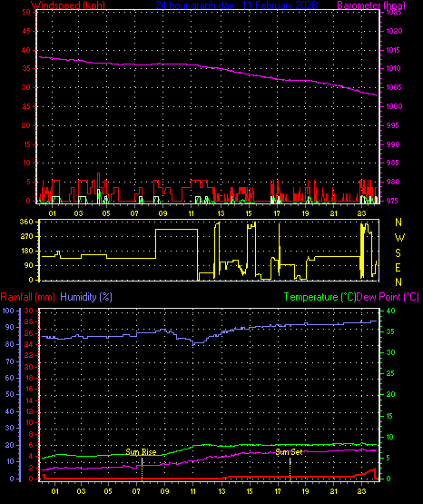Click the '80' humidity axis value
The width and height of the screenshot is (423, 504).
(x=10, y=344)
